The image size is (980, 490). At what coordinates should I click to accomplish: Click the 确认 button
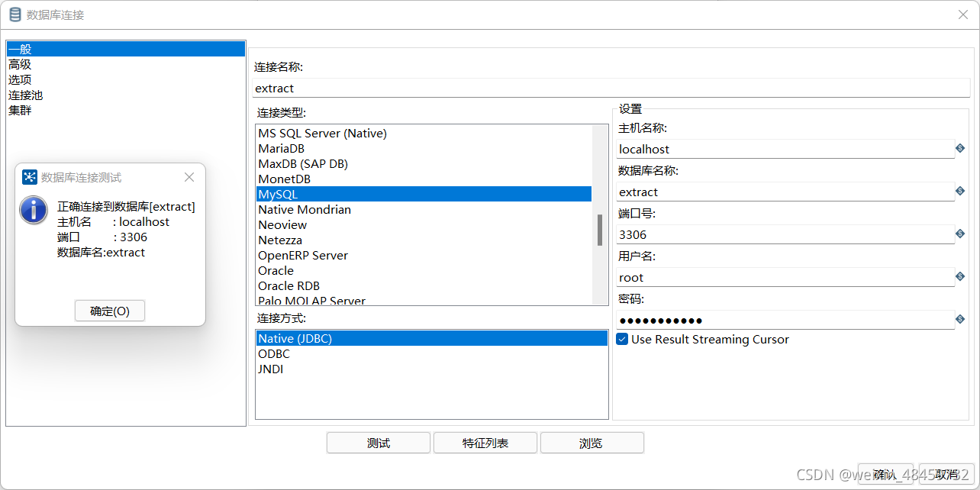885,474
